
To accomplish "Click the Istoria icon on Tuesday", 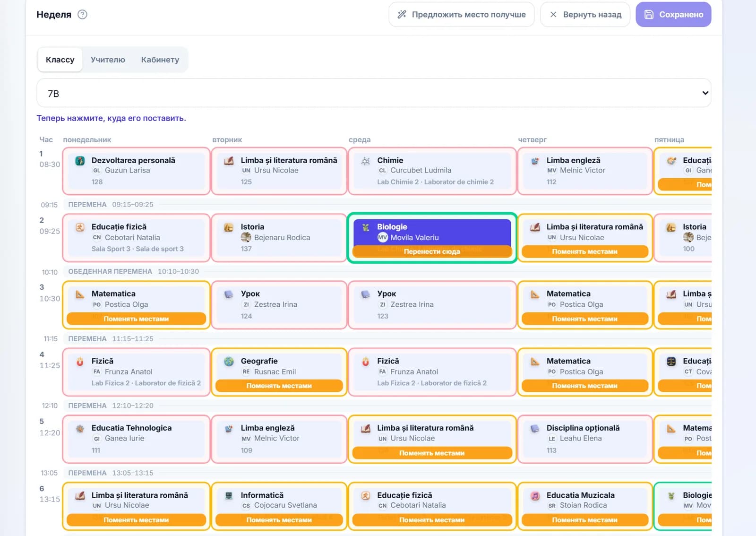I will pos(229,227).
